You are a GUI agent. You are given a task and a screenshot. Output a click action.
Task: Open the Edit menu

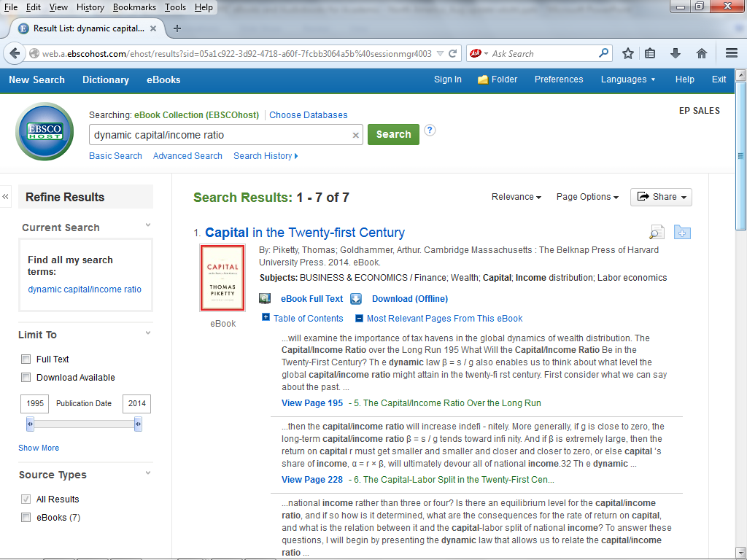coord(34,7)
